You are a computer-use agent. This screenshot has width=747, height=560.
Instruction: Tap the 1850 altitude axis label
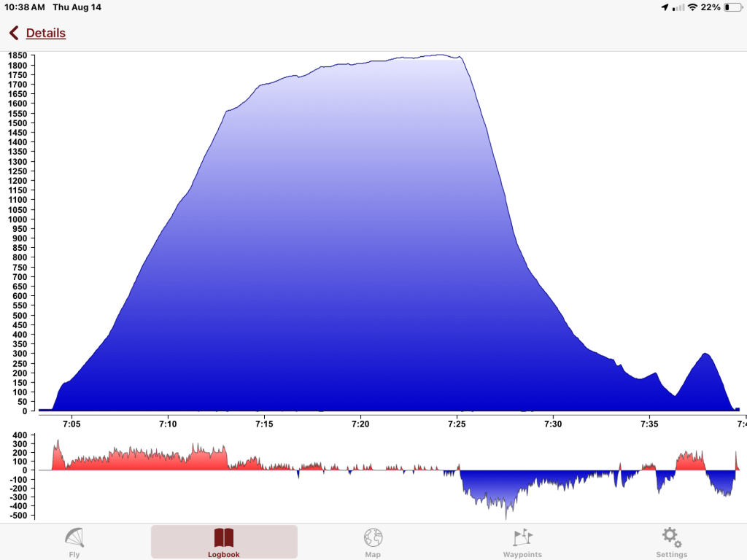(17, 56)
